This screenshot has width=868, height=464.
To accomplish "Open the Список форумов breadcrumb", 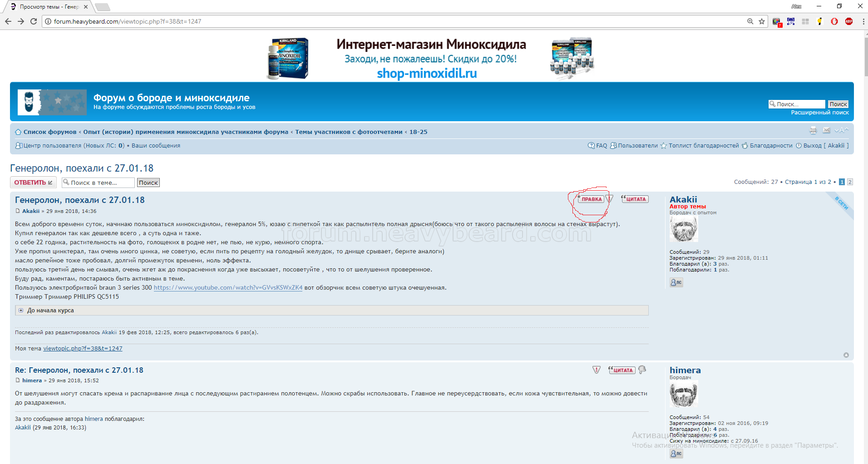I will (x=50, y=132).
